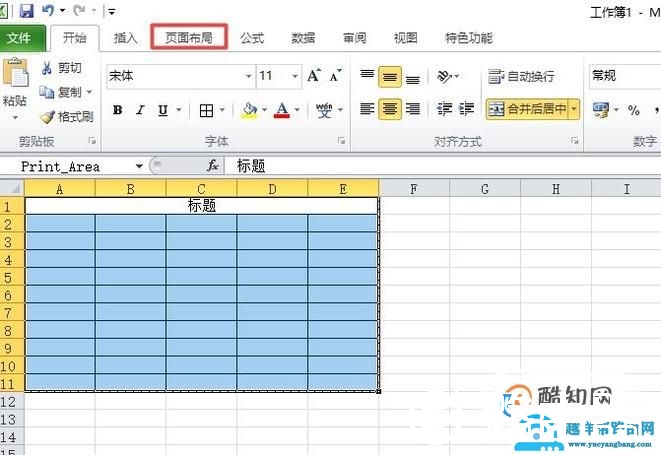Open the 数据 ribbon tab
Viewport: 661px width, 455px height.
click(303, 38)
